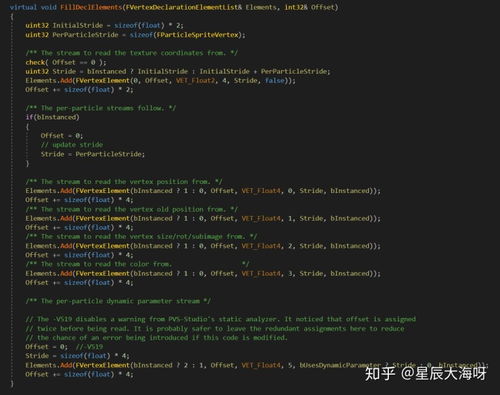Click the '// update stride' comment
The width and height of the screenshot is (500, 395).
pyautogui.click(x=72, y=145)
